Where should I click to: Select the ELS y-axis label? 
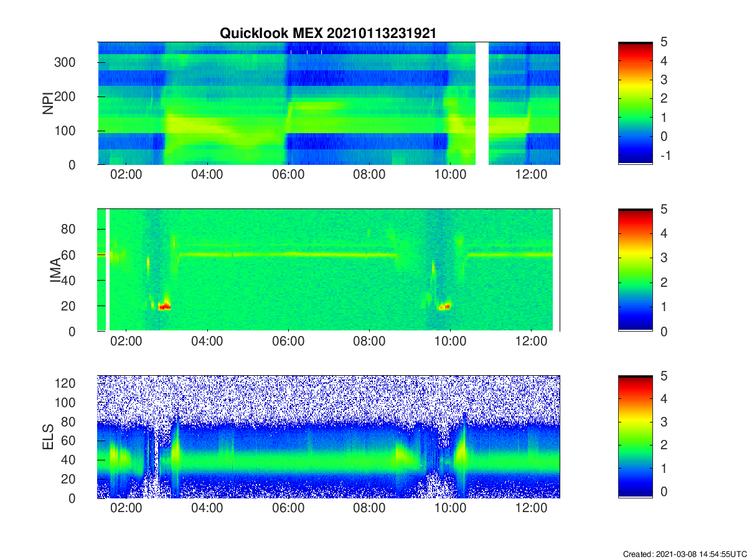coord(47,437)
